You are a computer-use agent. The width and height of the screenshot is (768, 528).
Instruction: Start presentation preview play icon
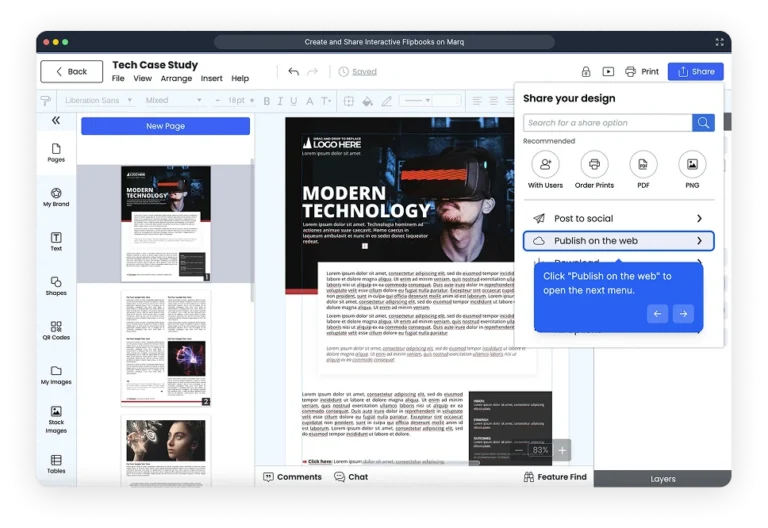tap(608, 72)
